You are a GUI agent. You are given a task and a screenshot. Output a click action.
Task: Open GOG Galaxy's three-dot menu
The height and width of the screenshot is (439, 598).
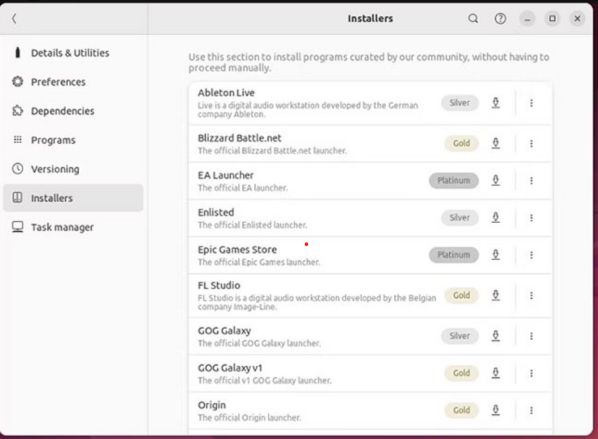click(x=531, y=336)
